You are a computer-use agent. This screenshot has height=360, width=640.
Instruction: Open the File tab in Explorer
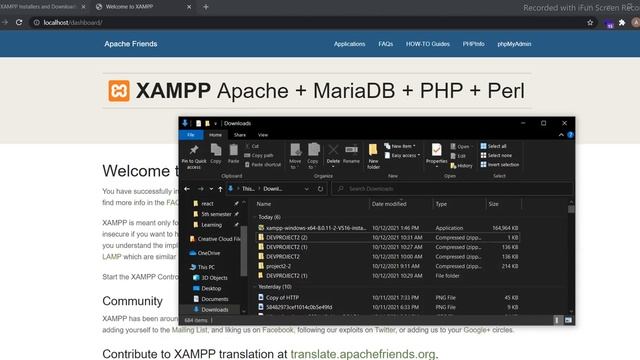tap(191, 135)
